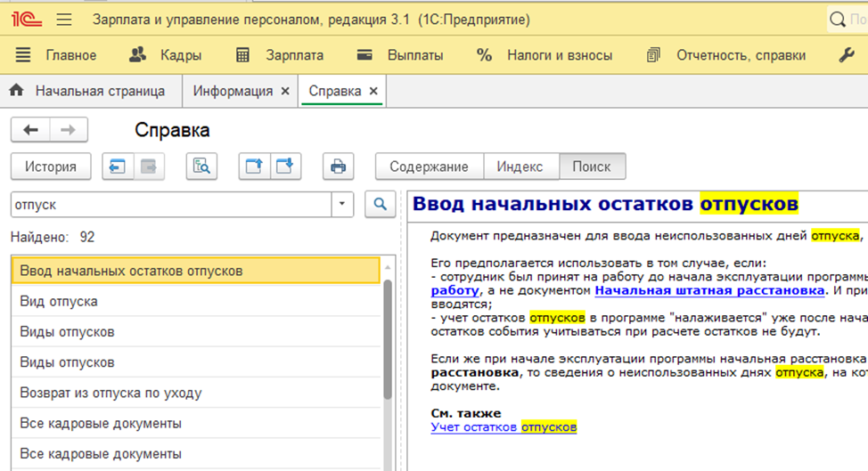This screenshot has height=471, width=868.
Task: Open the settings wrench icon
Action: coord(847,54)
